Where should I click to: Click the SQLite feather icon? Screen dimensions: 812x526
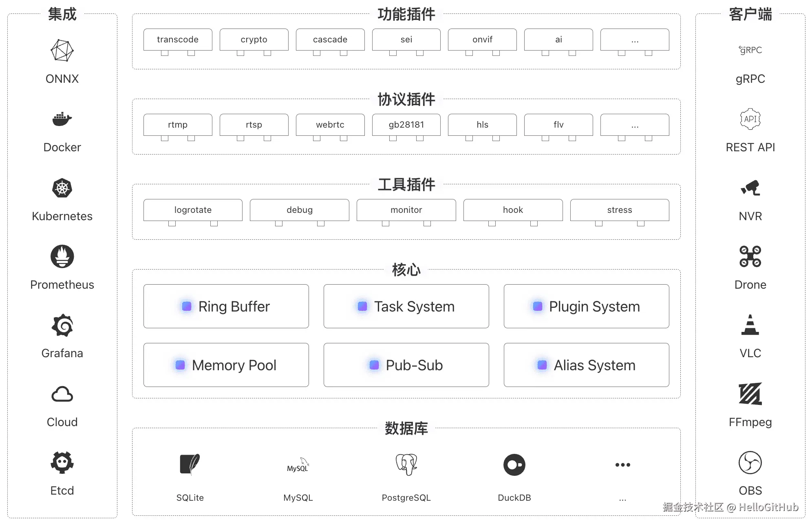coord(190,464)
